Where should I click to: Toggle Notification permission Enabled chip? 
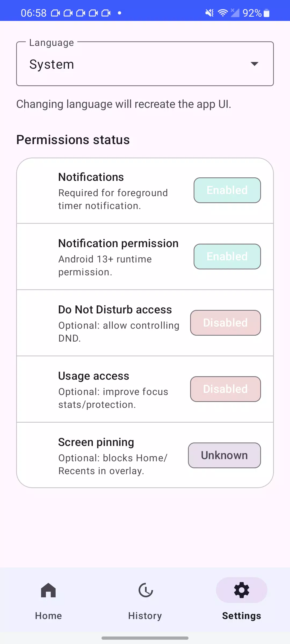[x=227, y=257]
